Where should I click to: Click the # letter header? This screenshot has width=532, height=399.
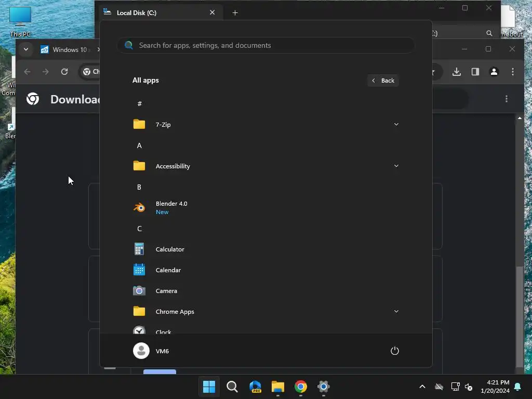click(139, 104)
